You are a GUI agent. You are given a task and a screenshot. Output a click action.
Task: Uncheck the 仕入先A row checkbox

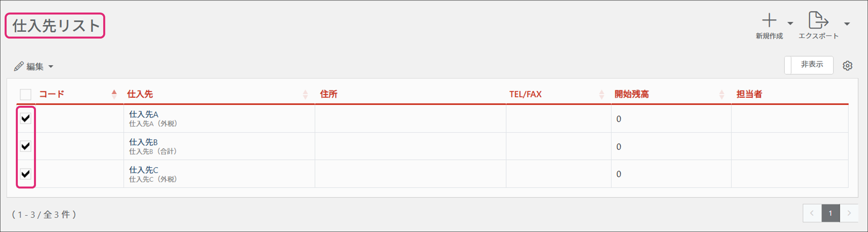pos(26,118)
